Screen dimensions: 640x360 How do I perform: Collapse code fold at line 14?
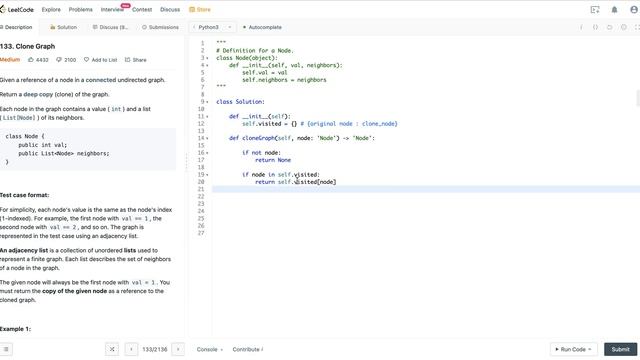[207, 138]
